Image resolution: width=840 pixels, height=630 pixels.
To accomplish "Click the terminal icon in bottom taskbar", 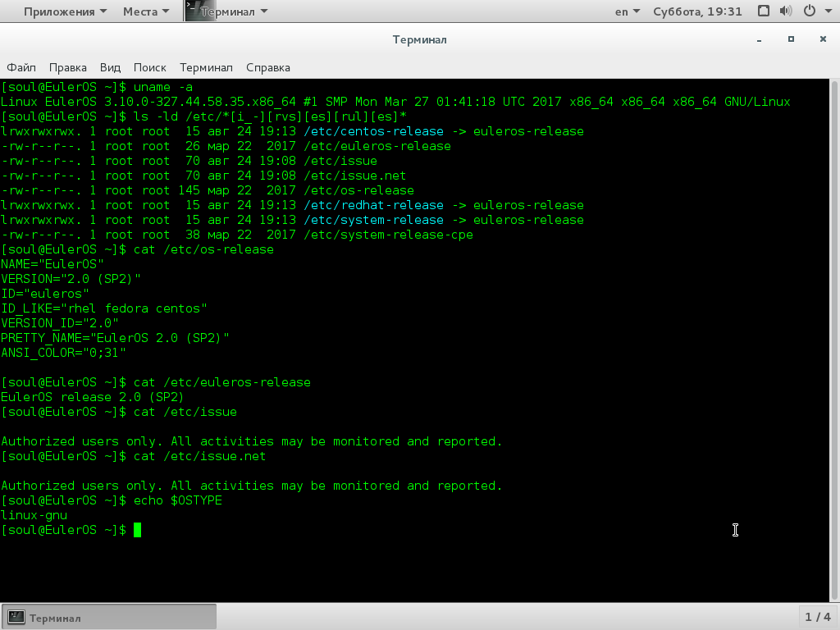I will 16,617.
